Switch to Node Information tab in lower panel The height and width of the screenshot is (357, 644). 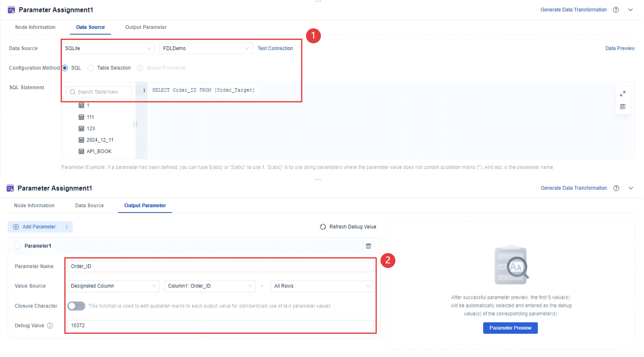coord(34,206)
